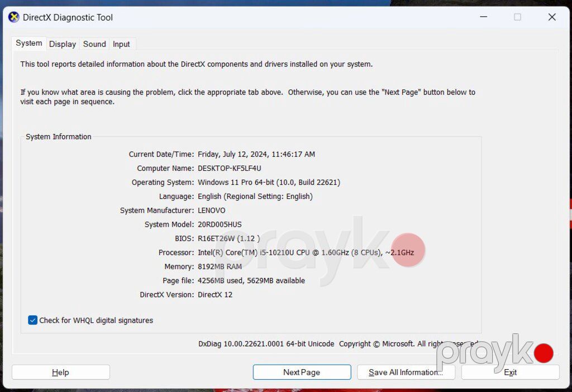Click the DirectX Version label
Viewport: 572px width, 392px height.
pos(166,295)
